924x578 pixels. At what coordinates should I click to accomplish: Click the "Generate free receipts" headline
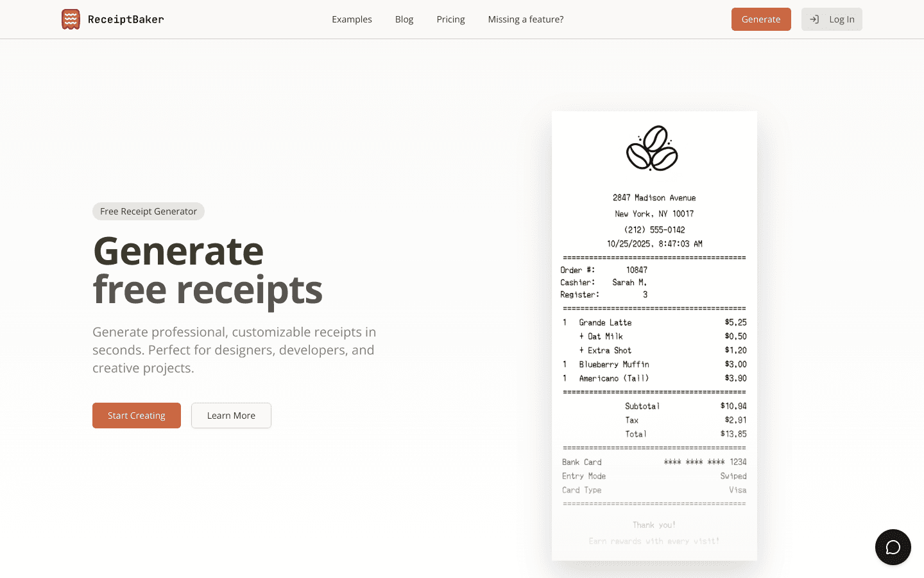coord(208,270)
